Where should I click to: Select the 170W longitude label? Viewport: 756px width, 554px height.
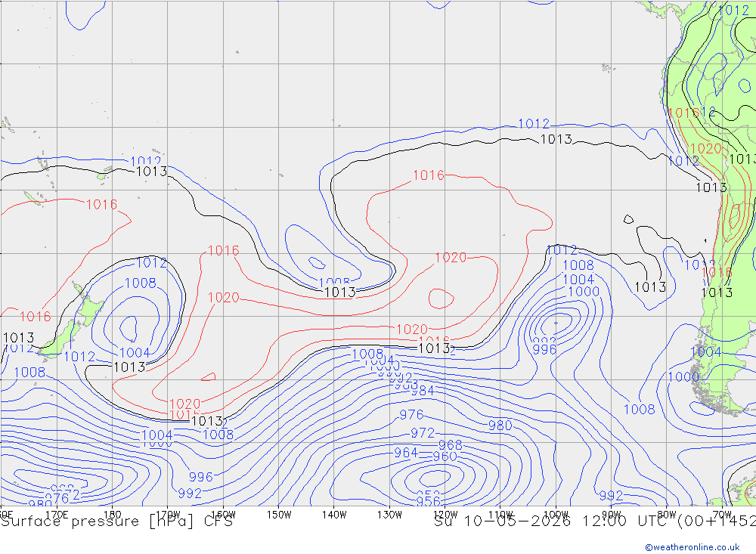click(168, 515)
